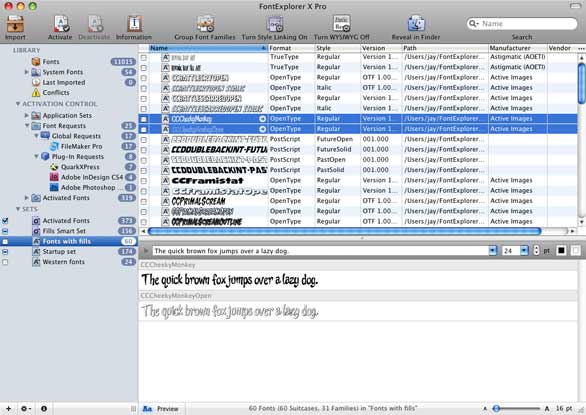
Task: Toggle checkbox of CCPrimalScream font row
Action: coord(144,202)
